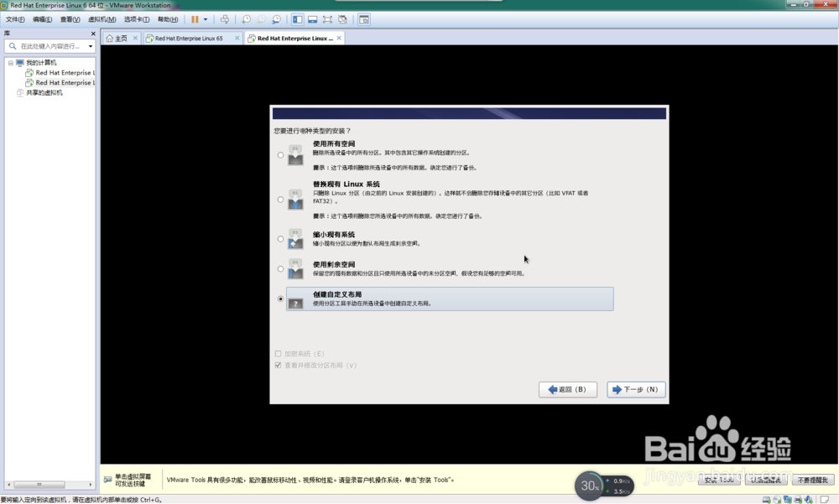Screen dimensions: 839x504
Task: Select 共享的虚拟机 in library tree
Action: click(44, 92)
